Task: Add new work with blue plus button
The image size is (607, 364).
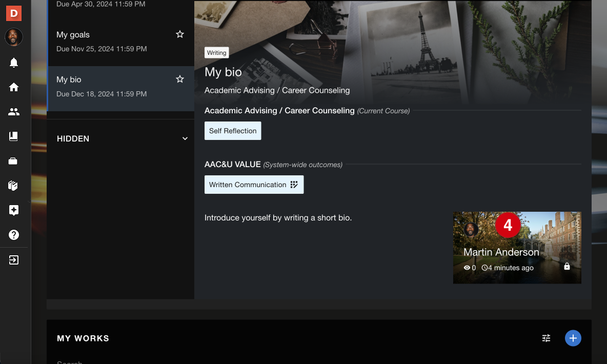Action: pos(573,338)
